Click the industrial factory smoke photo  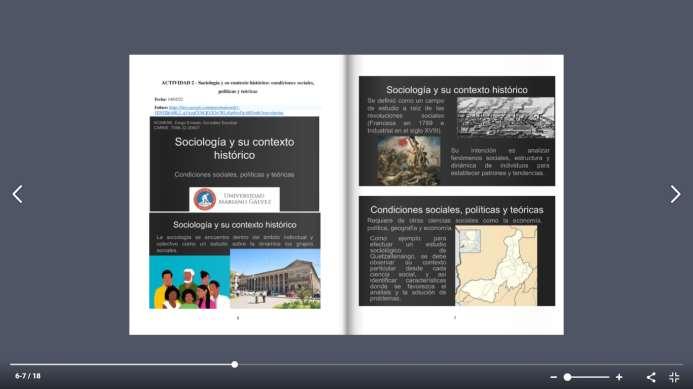click(505, 118)
